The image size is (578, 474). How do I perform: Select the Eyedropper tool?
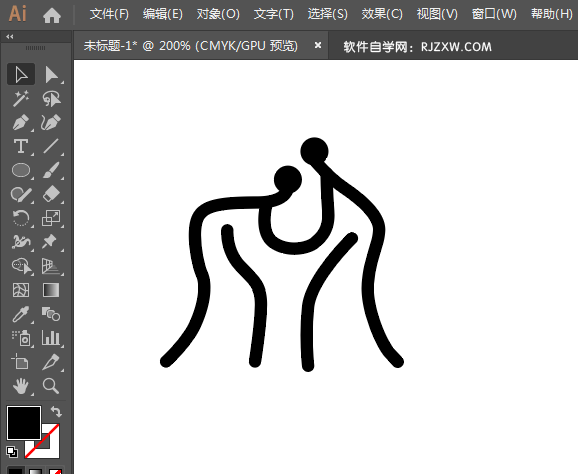tap(21, 314)
